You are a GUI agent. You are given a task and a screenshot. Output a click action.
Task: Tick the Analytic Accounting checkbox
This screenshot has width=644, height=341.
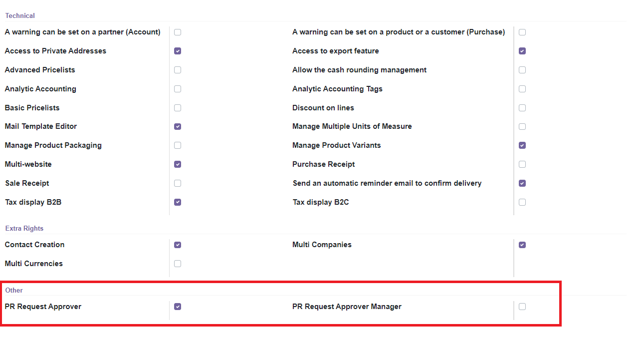178,89
